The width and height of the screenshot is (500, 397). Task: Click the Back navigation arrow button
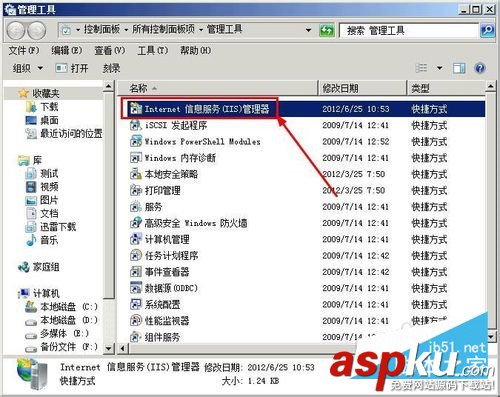[16, 31]
